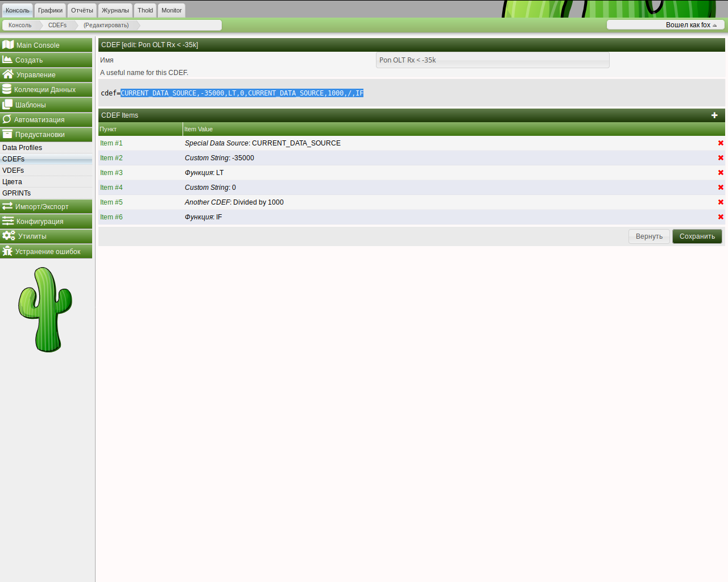Open the Графики tab
728x582 pixels.
(x=51, y=10)
